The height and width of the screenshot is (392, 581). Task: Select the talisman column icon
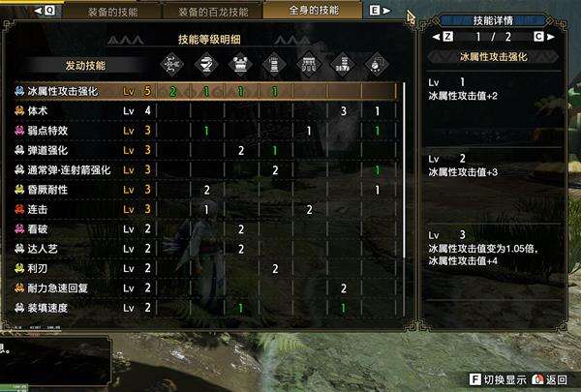pyautogui.click(x=377, y=65)
